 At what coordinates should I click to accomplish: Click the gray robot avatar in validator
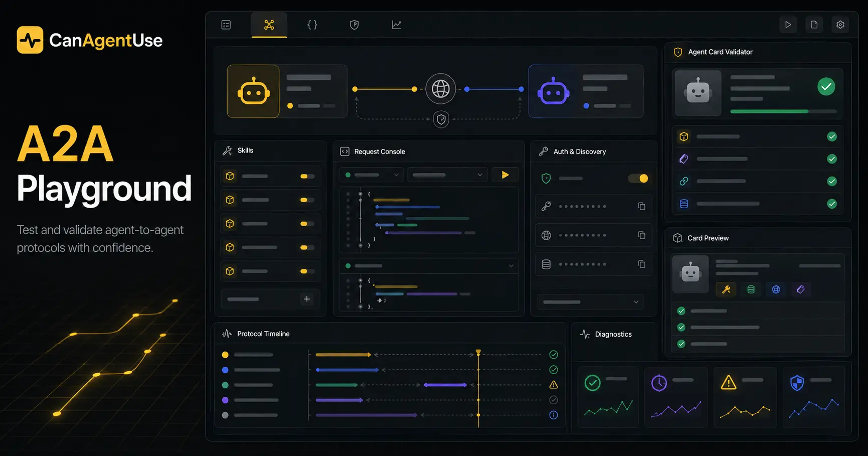click(698, 93)
